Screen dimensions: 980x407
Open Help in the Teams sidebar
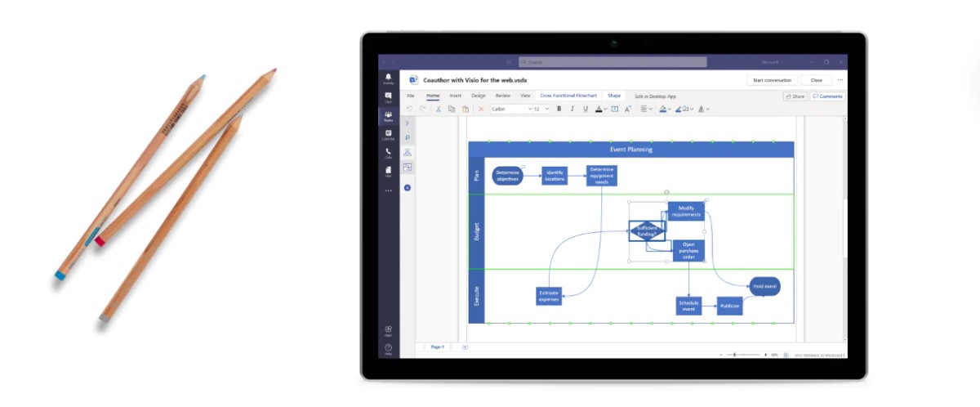[x=388, y=349]
